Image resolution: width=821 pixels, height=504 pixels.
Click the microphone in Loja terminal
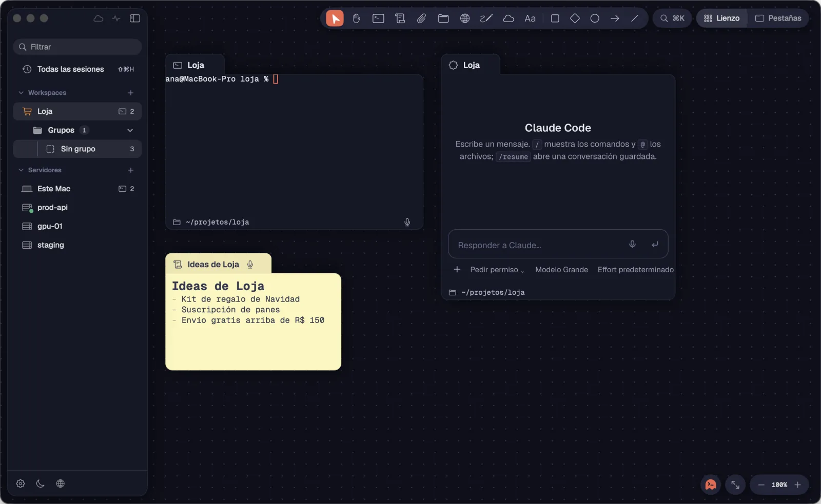tap(407, 222)
